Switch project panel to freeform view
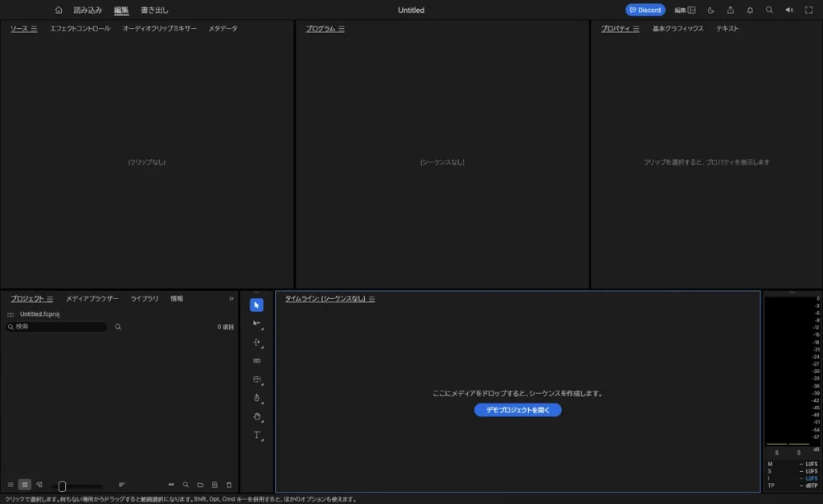Image resolution: width=823 pixels, height=504 pixels. (x=39, y=485)
